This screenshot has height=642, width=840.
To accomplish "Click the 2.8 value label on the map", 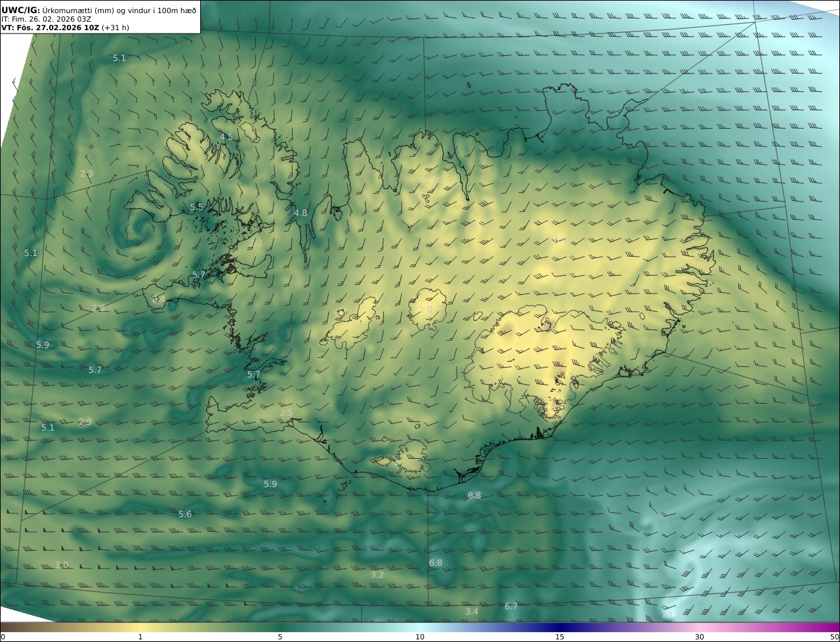I will [98, 308].
